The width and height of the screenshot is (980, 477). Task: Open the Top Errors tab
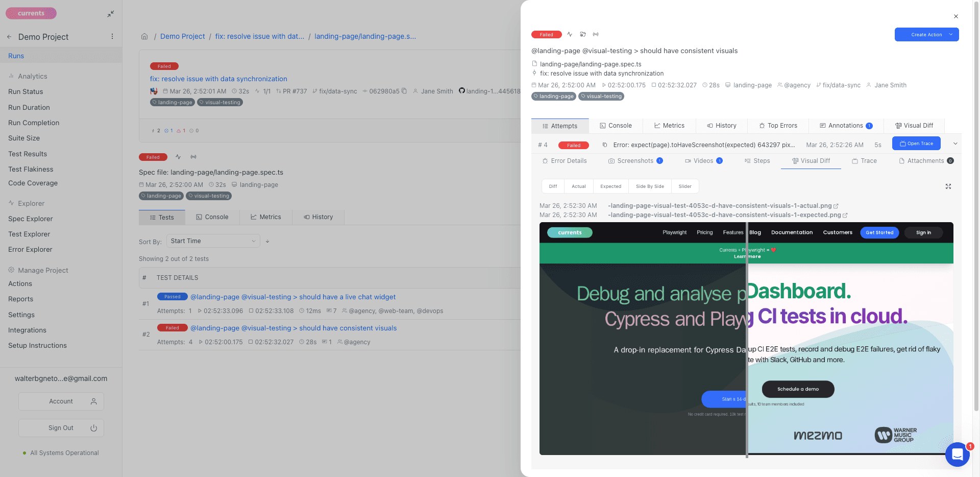tap(778, 126)
